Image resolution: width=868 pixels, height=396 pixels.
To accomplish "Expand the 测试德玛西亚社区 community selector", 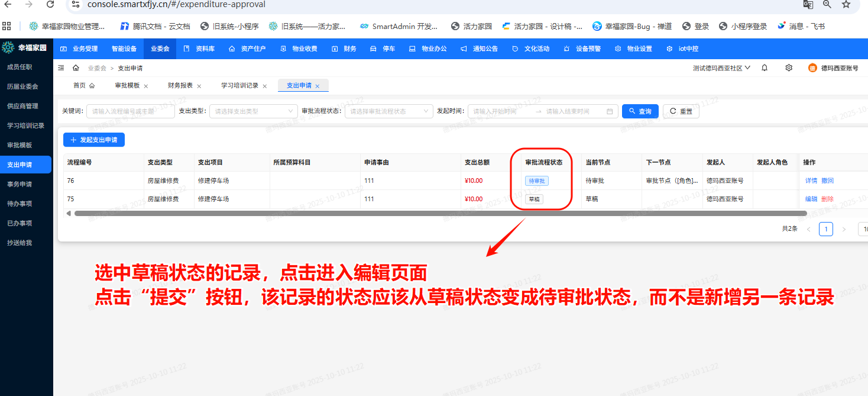I will 721,68.
